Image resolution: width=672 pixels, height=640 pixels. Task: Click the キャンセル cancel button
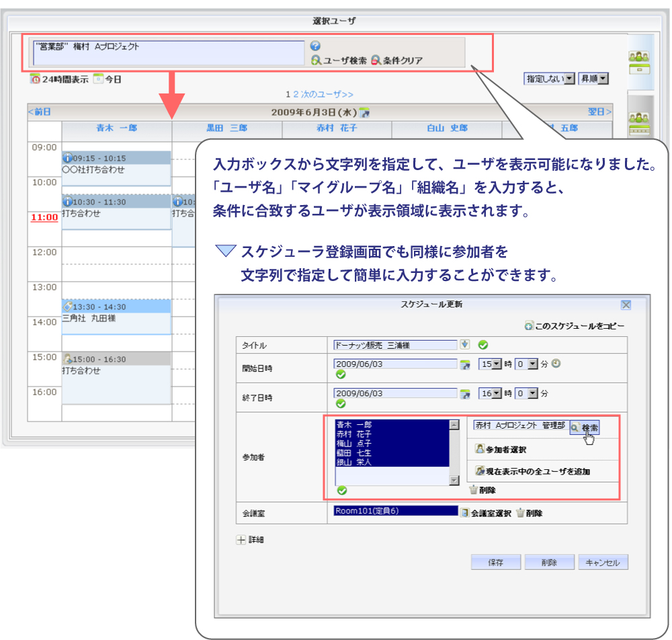coord(603,562)
